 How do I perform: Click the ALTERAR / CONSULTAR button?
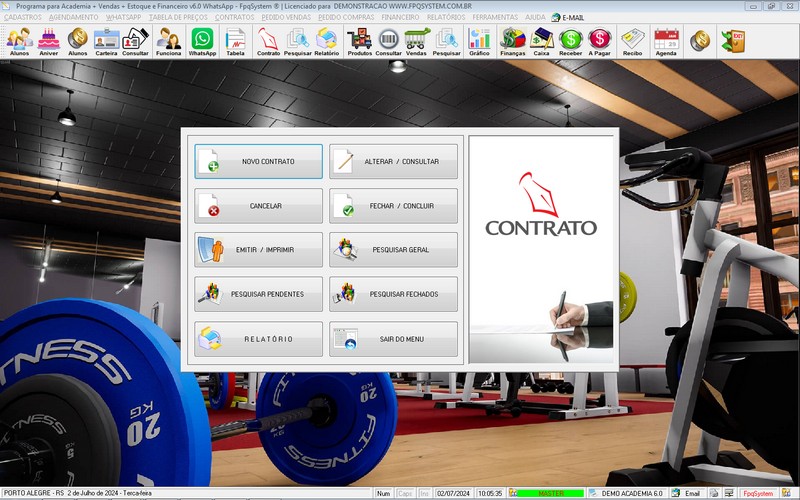coord(393,161)
